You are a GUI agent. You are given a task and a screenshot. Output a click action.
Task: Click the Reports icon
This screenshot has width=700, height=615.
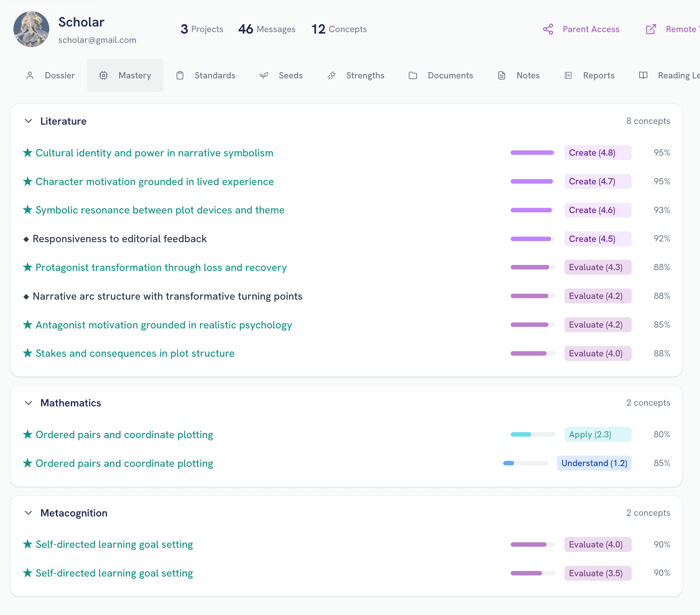[x=568, y=75]
